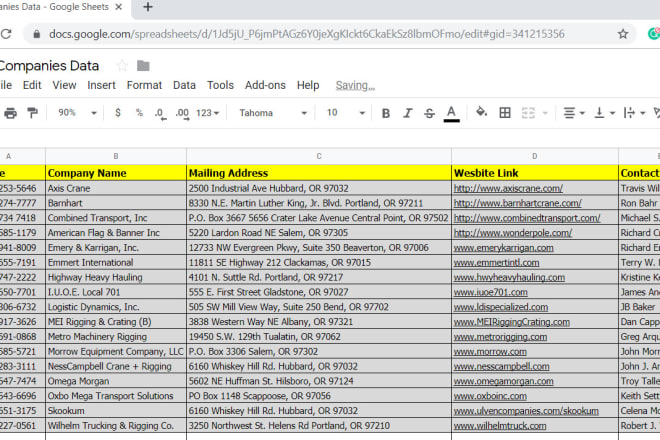Screen dimensions: 660x440
Task: Click the Print icon in toolbar
Action: [11, 113]
